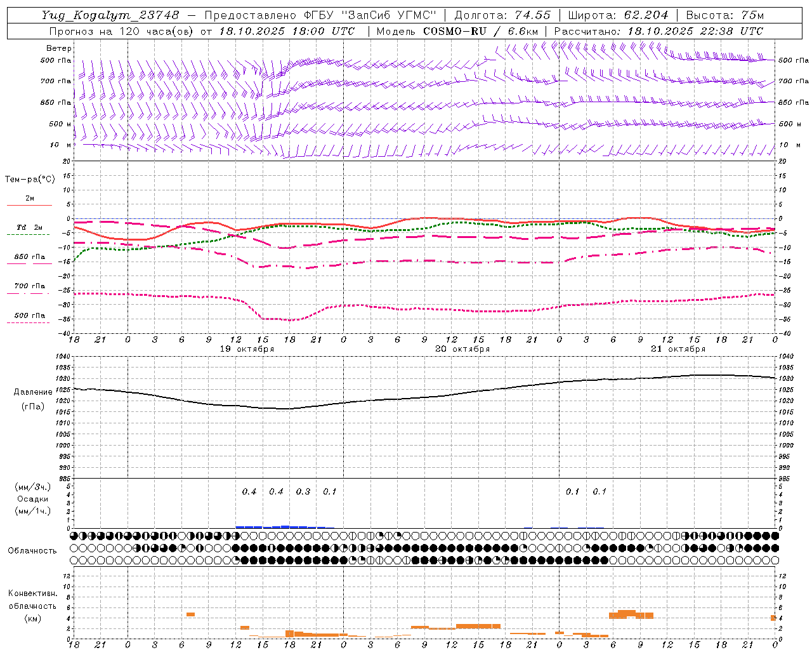The width and height of the screenshot is (812, 650).
Task: Click the Давление pressure panel label
Action: (33, 392)
